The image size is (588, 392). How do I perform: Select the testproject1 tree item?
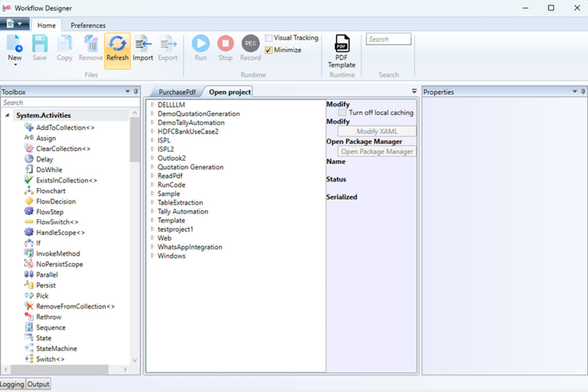pos(175,229)
